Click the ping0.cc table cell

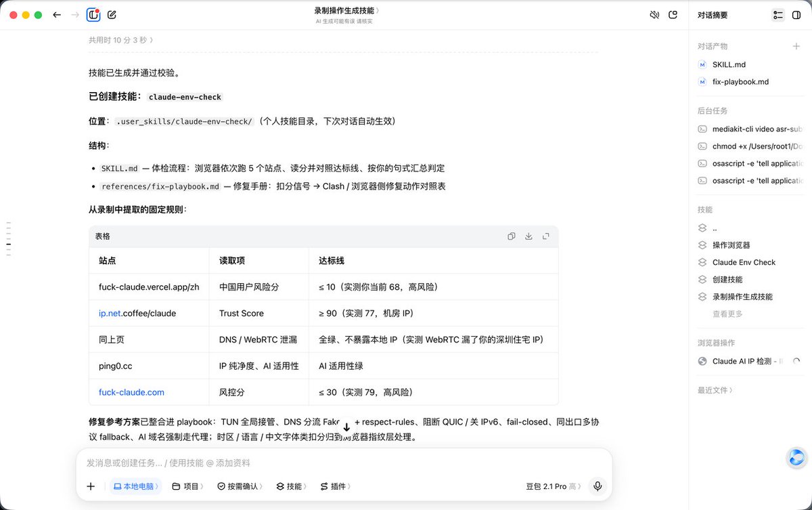tap(149, 366)
